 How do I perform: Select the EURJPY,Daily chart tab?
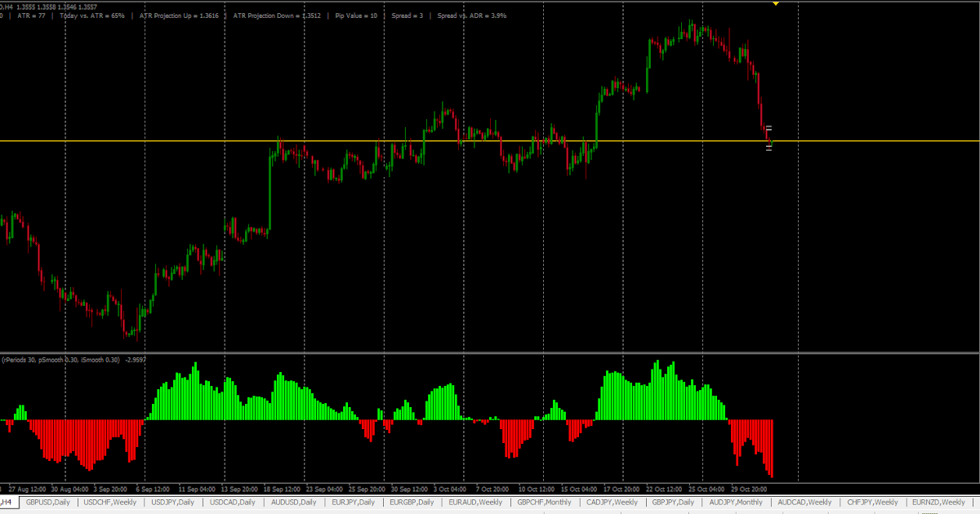(354, 503)
